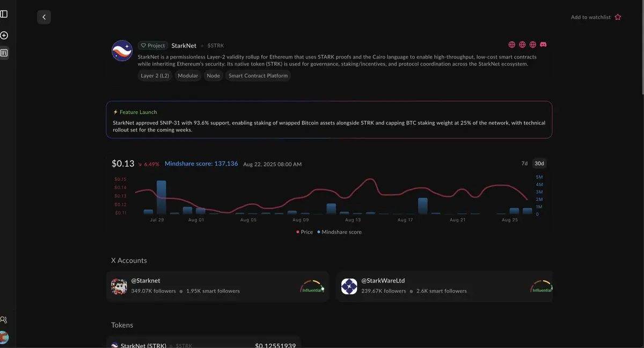Screen dimensions: 644x348
Task: Click the Aug 13 label on chart axis
Action: (x=353, y=220)
